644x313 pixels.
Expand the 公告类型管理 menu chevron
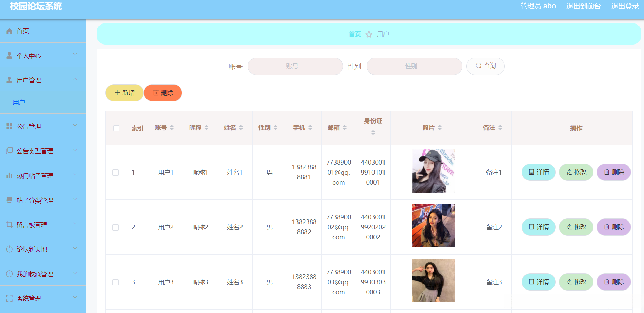(x=75, y=150)
